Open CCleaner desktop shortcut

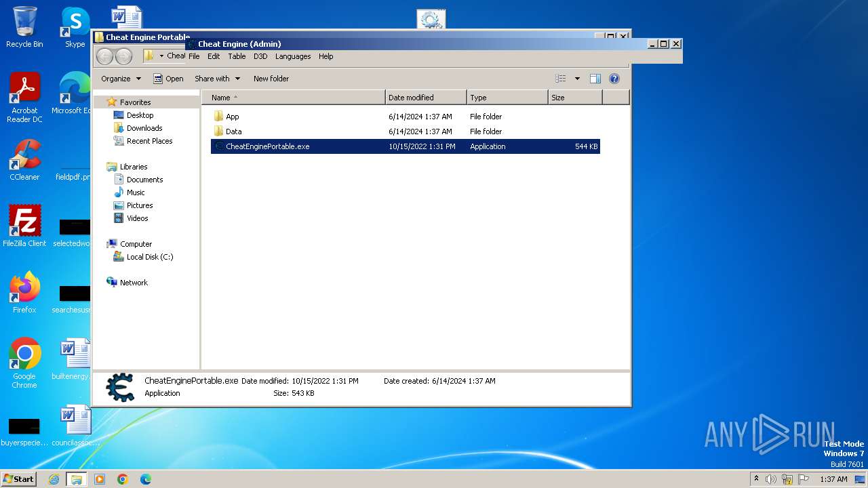pyautogui.click(x=24, y=160)
